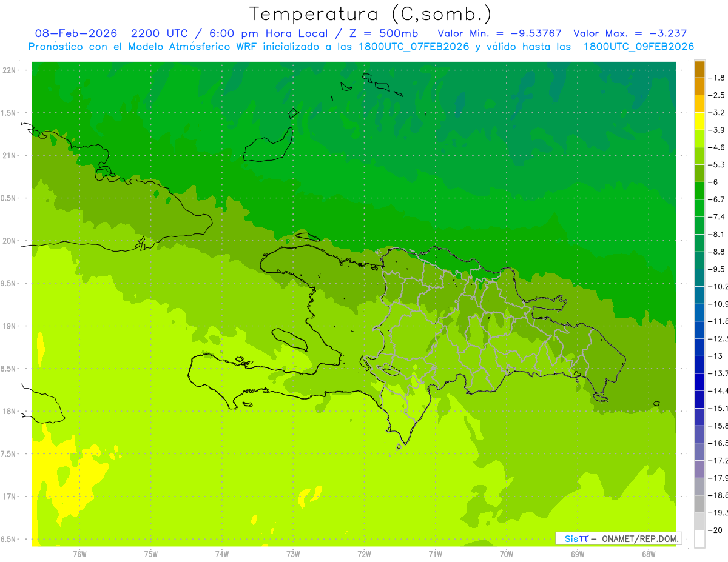Select the lime swatch between -3.9 and -4.6
This screenshot has width=728, height=562.
[x=699, y=138]
